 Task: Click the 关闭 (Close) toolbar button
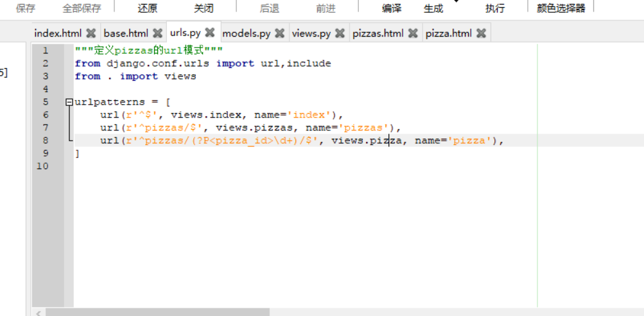pyautogui.click(x=204, y=8)
